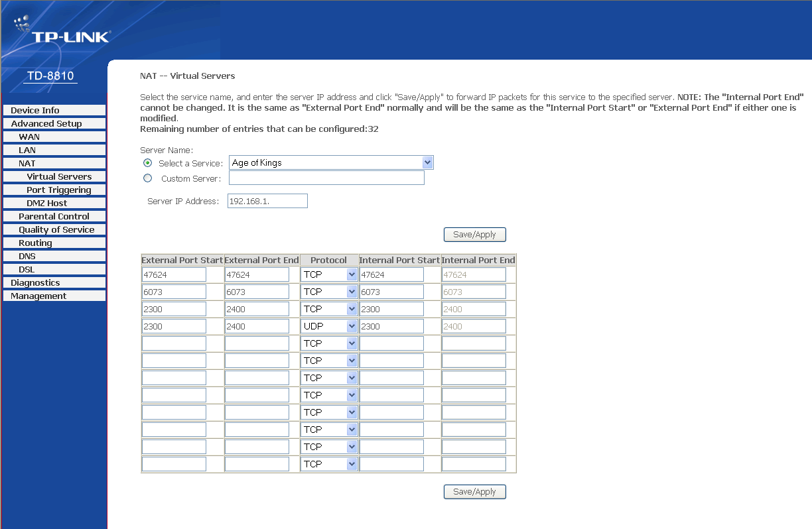The width and height of the screenshot is (812, 529).
Task: Click the TP-LINK logo
Action: 62,31
